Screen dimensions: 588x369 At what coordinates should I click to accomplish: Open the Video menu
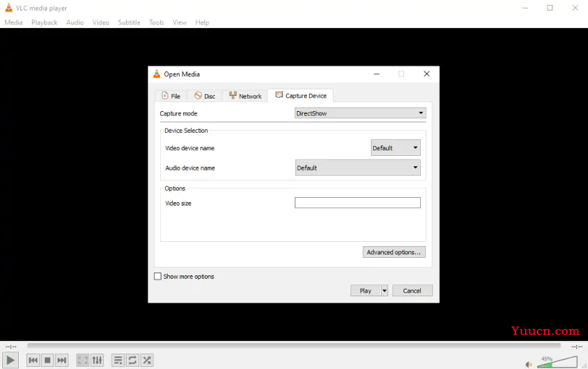pyautogui.click(x=101, y=22)
